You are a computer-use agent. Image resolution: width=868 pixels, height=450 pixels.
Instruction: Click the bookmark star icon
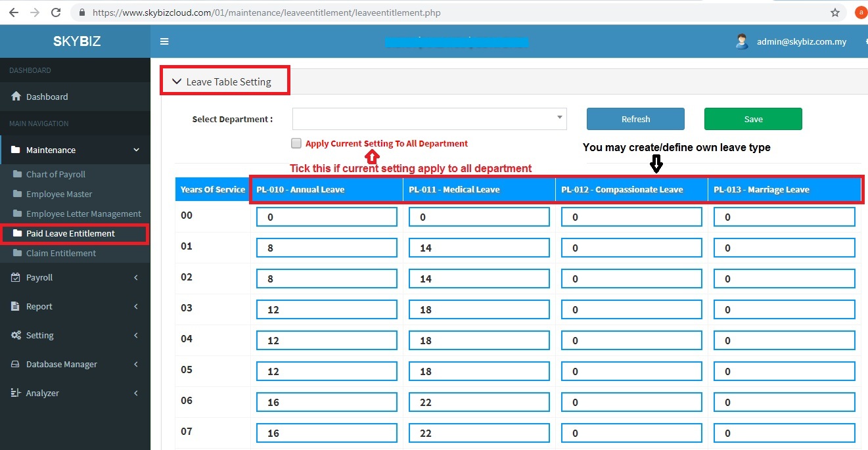click(835, 12)
